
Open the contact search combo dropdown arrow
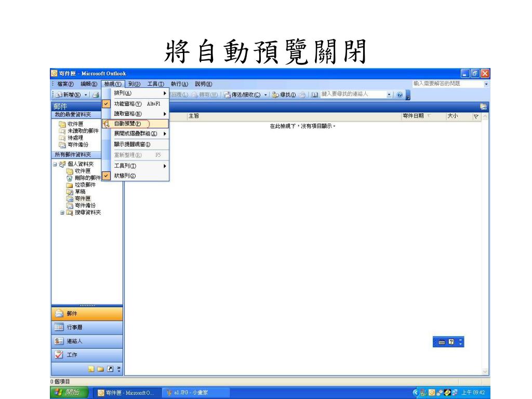pos(389,95)
